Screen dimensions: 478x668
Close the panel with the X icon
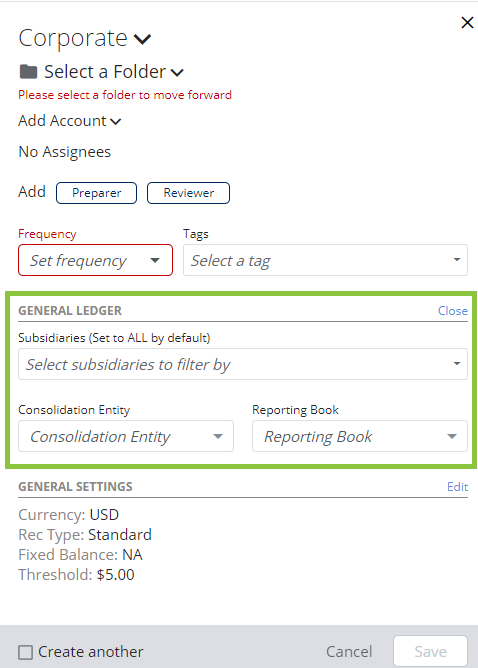(x=467, y=23)
